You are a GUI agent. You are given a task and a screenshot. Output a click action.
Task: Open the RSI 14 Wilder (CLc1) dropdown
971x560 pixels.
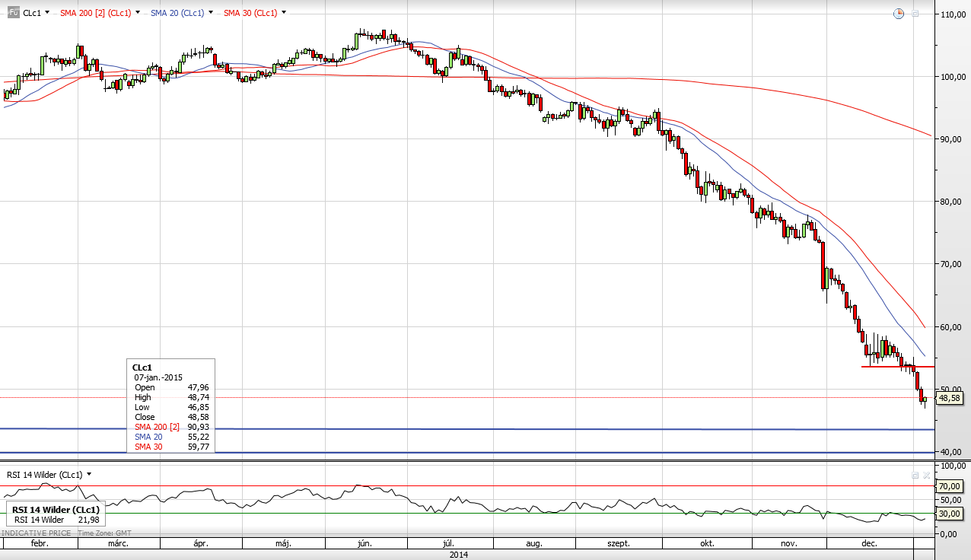click(89, 475)
